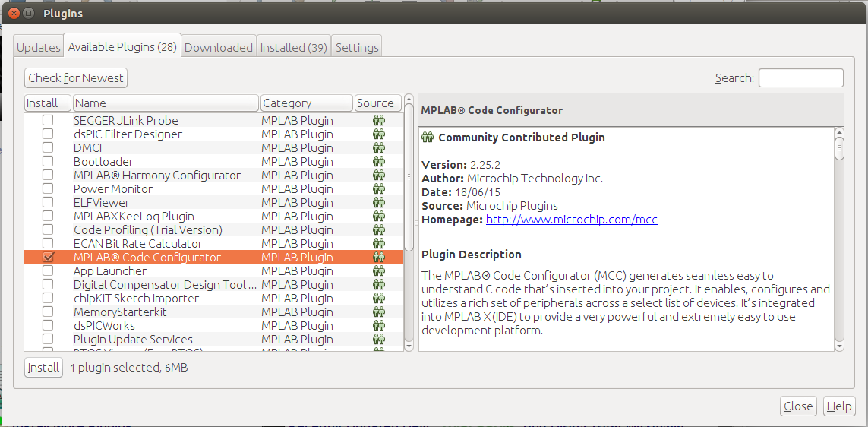868x427 pixels.
Task: Select the dsPICWorks plugin row
Action: (213, 326)
